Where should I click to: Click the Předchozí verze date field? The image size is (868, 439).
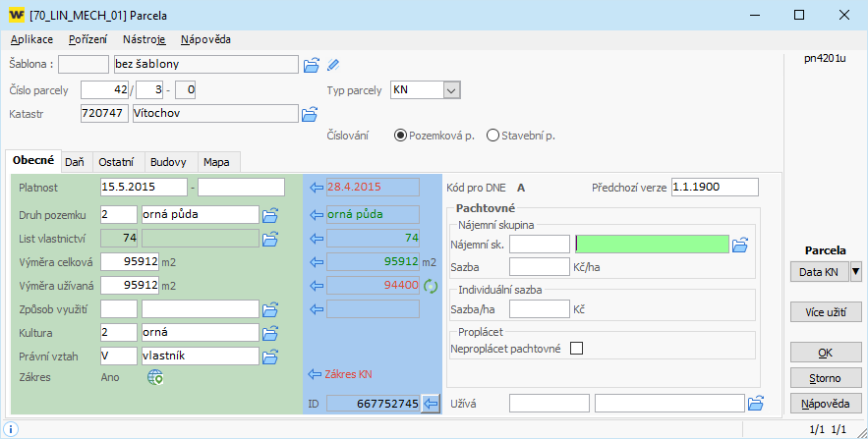pyautogui.click(x=716, y=187)
